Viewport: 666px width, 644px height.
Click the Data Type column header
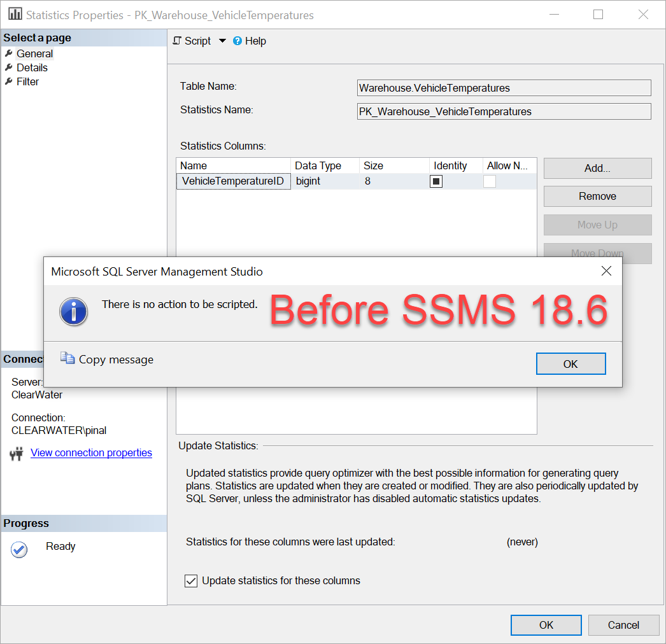325,165
